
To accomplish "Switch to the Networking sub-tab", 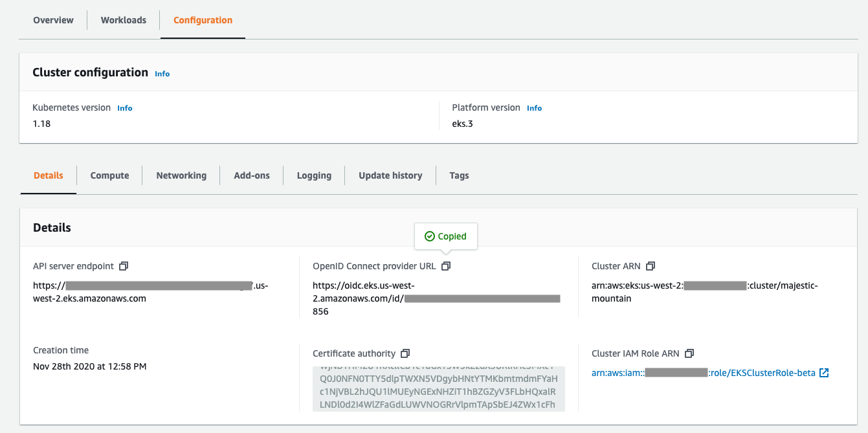I will pos(181,175).
